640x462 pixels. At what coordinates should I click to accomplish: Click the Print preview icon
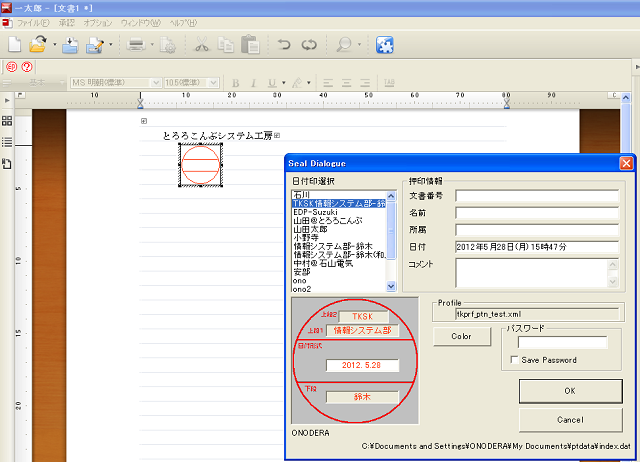tap(167, 45)
